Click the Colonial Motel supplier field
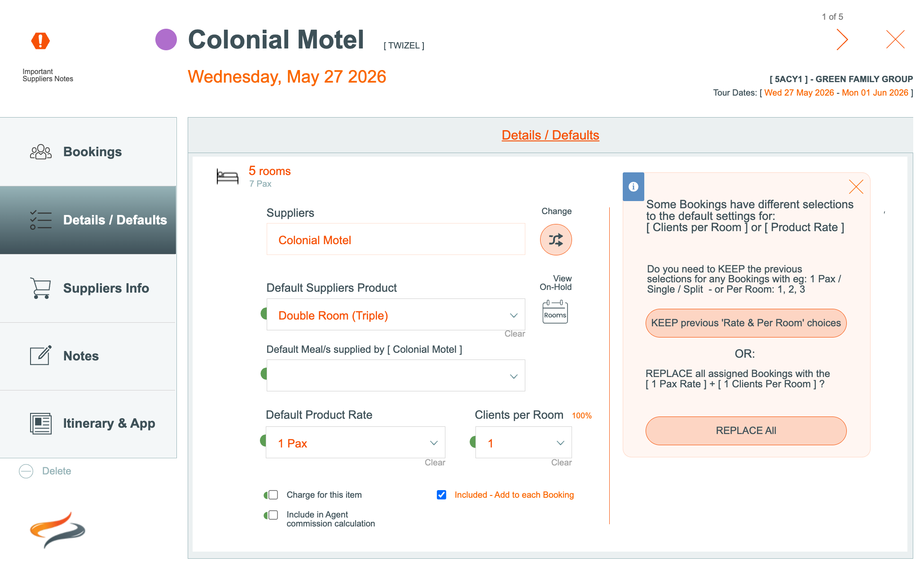This screenshot has width=924, height=570. coord(396,240)
